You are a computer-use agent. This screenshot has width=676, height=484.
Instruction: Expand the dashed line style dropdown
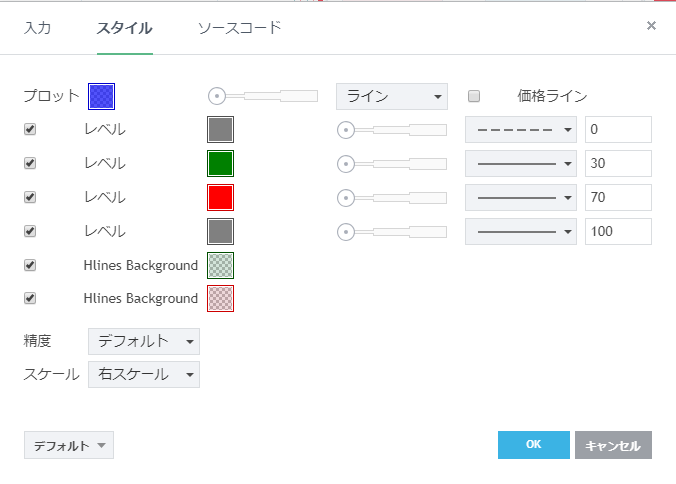521,130
